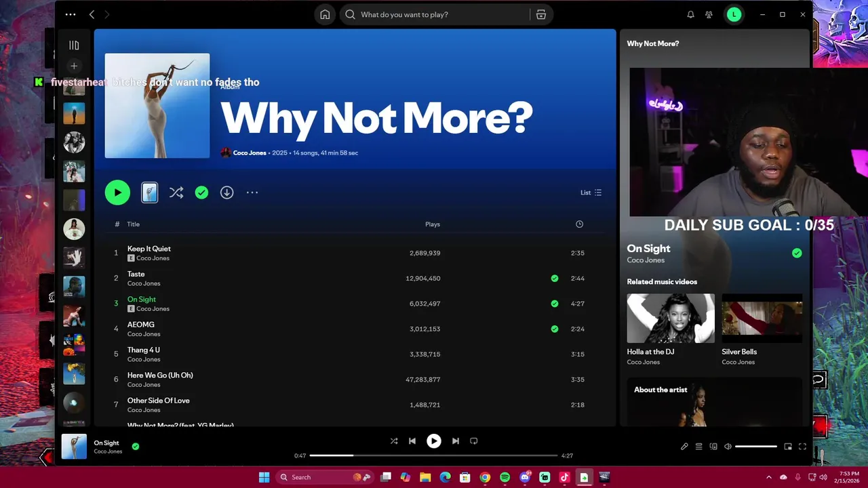Open the album cover art
868x488 pixels.
point(157,106)
